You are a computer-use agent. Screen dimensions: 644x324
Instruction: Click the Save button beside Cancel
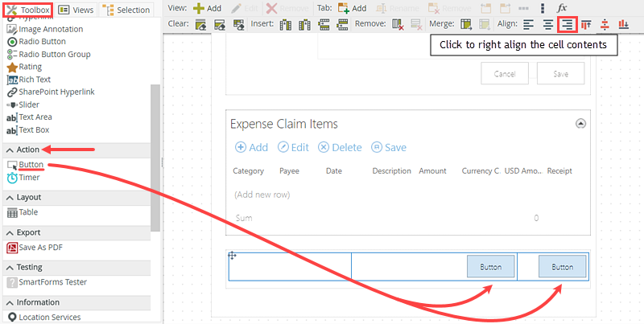560,74
